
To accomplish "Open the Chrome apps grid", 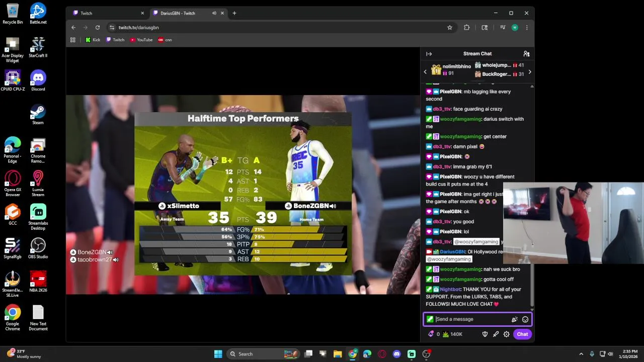I will pos(73,40).
